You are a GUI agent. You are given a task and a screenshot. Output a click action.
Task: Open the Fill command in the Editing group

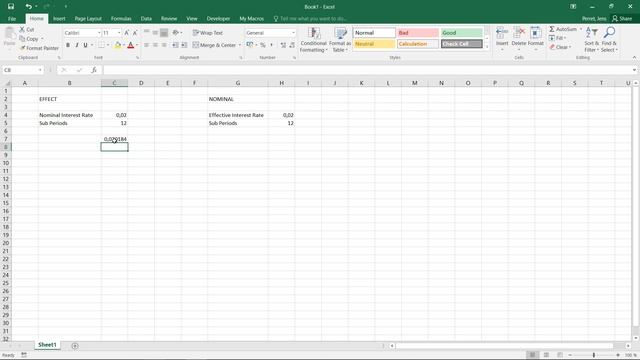pos(558,38)
